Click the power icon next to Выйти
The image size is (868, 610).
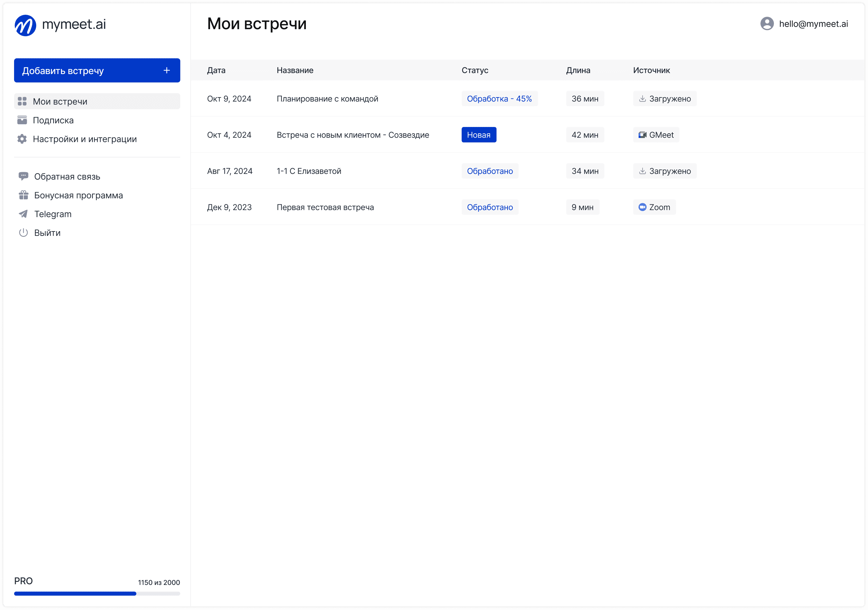click(23, 233)
